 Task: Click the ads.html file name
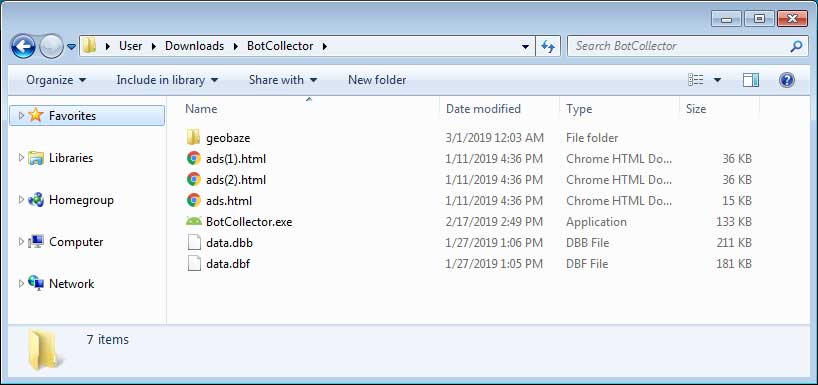pos(229,201)
